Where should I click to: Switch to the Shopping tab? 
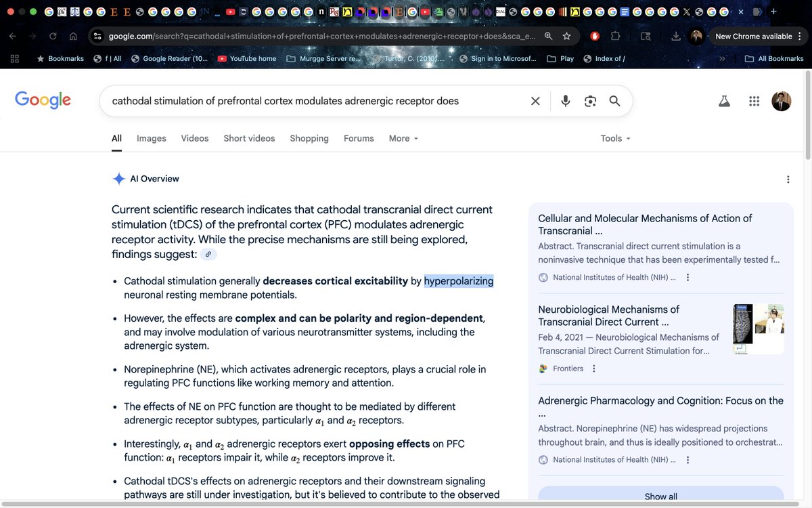click(x=309, y=138)
